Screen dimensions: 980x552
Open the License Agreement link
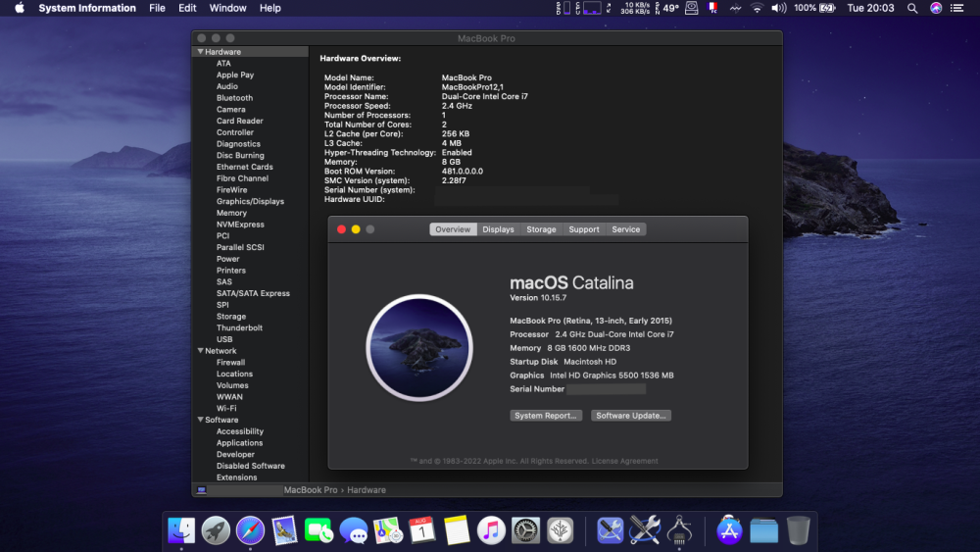click(624, 462)
